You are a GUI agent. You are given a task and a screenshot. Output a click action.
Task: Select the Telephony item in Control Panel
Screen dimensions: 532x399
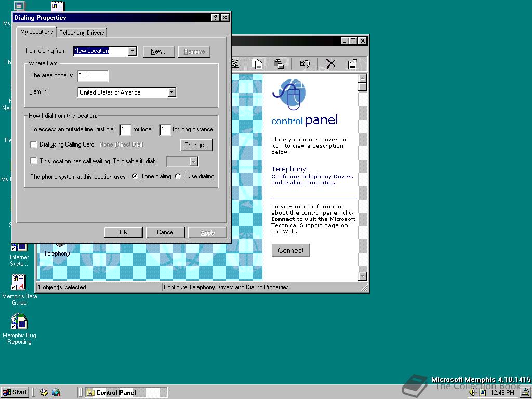click(57, 253)
